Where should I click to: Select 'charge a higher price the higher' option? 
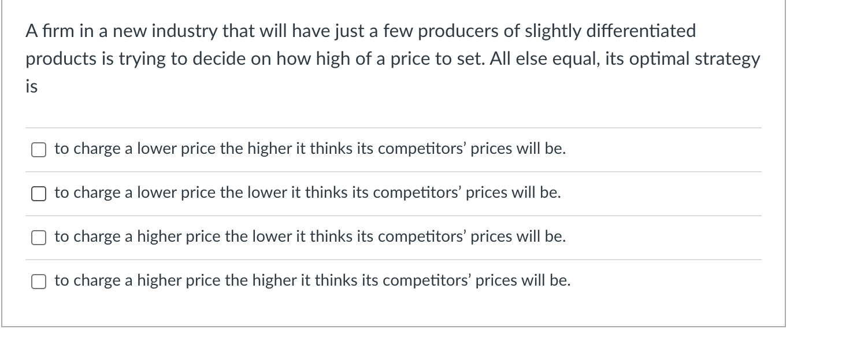coord(38,281)
